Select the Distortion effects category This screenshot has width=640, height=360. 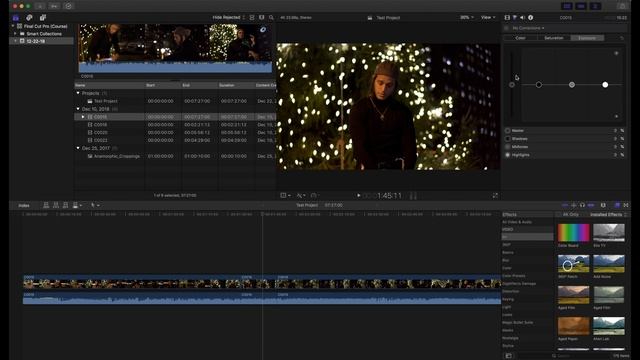(x=511, y=291)
